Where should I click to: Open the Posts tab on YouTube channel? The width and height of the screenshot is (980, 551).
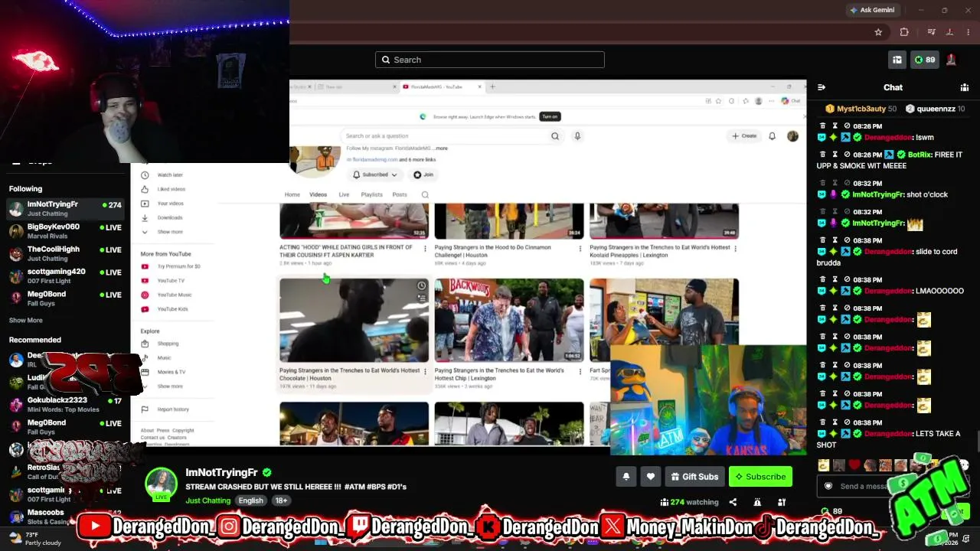click(400, 195)
